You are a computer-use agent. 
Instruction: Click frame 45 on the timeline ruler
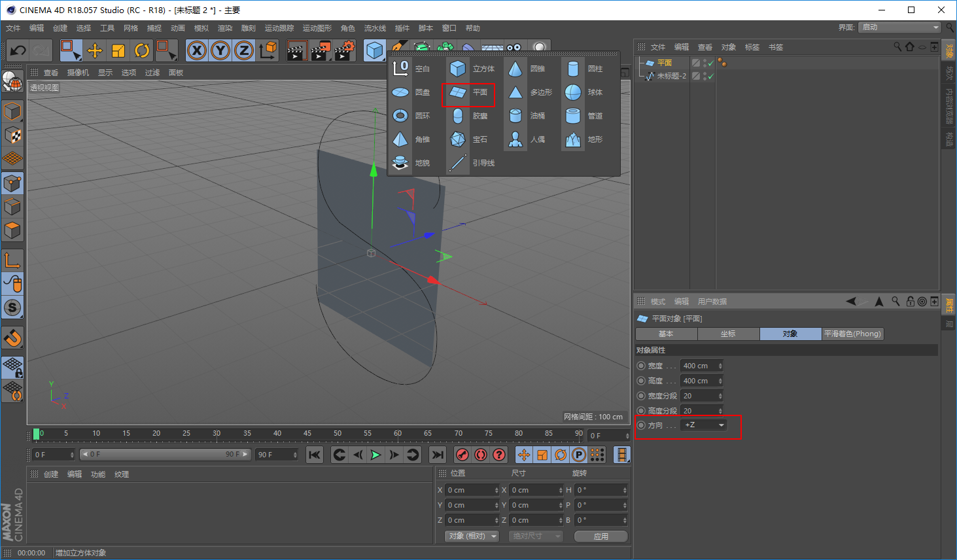[307, 434]
